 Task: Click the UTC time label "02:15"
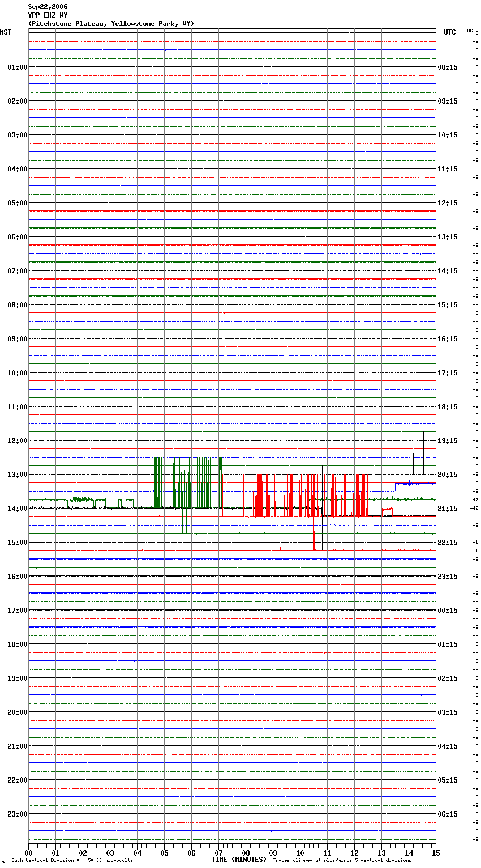448,678
